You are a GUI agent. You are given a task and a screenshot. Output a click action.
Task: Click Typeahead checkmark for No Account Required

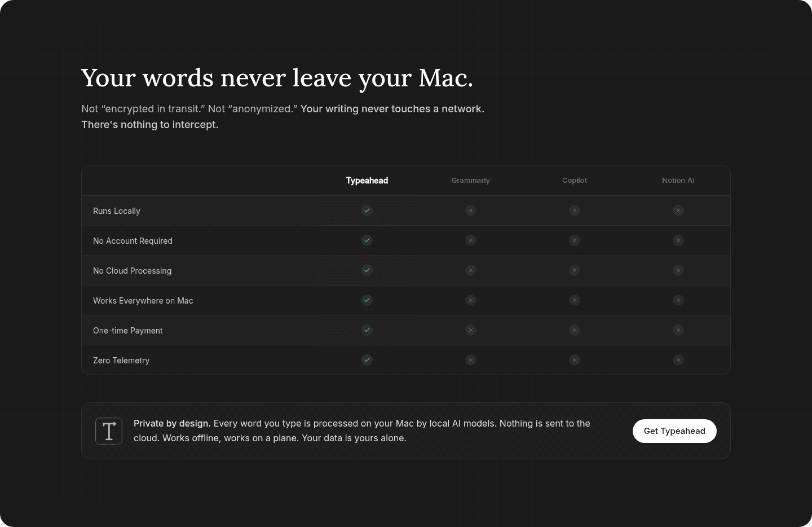pos(367,240)
